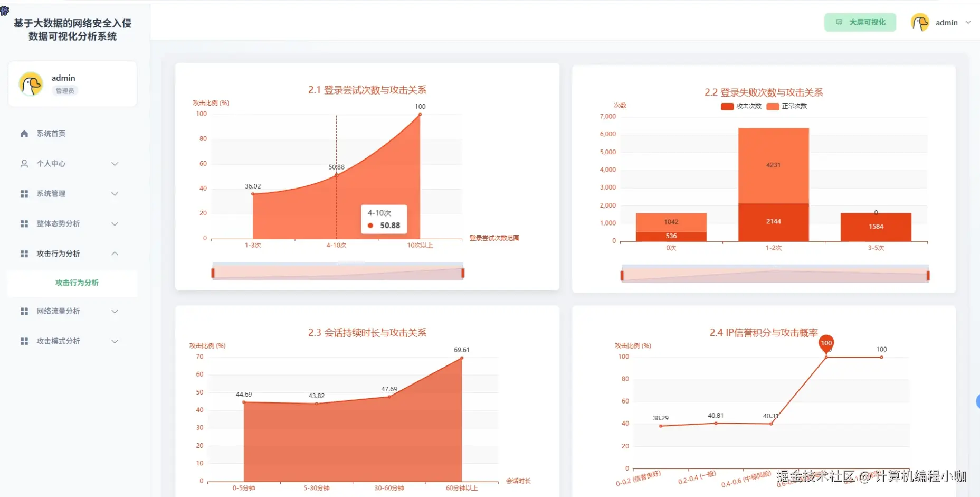980x497 pixels.
Task: Click the 网络流量分析 grid icon
Action: click(x=24, y=311)
